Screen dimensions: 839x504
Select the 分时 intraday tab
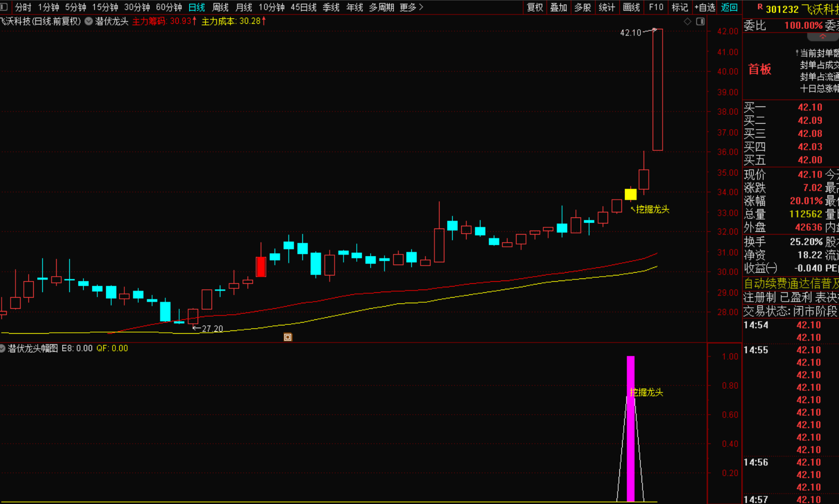(23, 7)
